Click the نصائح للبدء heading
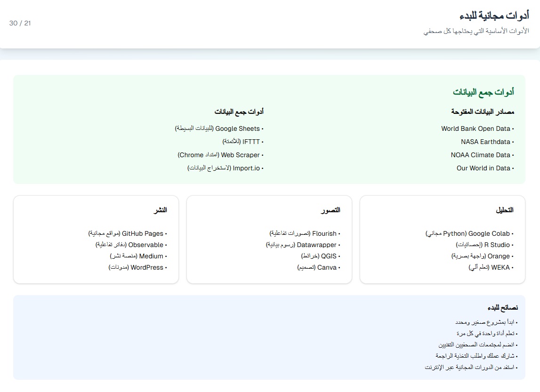The height and width of the screenshot is (392, 540). (503, 307)
